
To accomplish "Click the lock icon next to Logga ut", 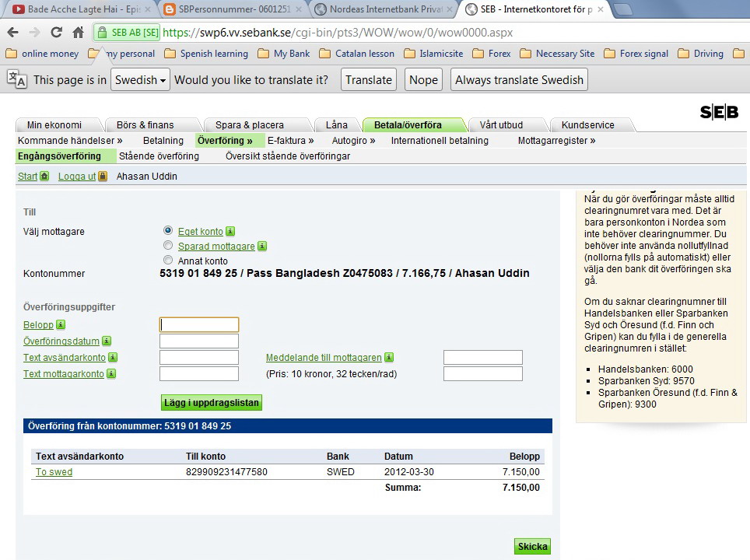I will (103, 176).
